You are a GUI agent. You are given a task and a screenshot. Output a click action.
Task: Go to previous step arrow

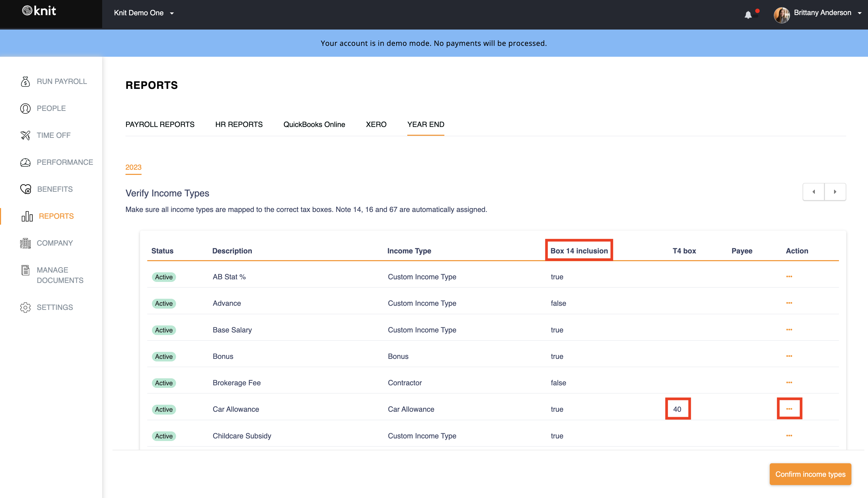tap(814, 192)
